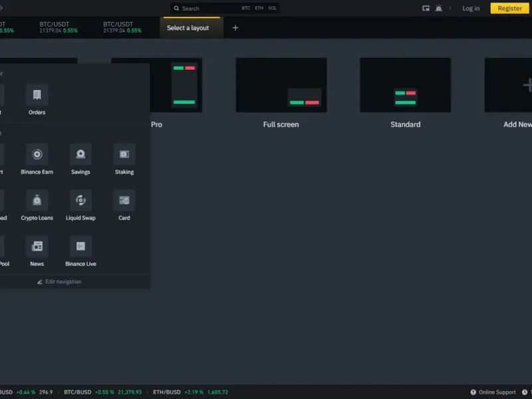This screenshot has height=399, width=532.
Task: Click the Online Support help icon
Action: 473,392
